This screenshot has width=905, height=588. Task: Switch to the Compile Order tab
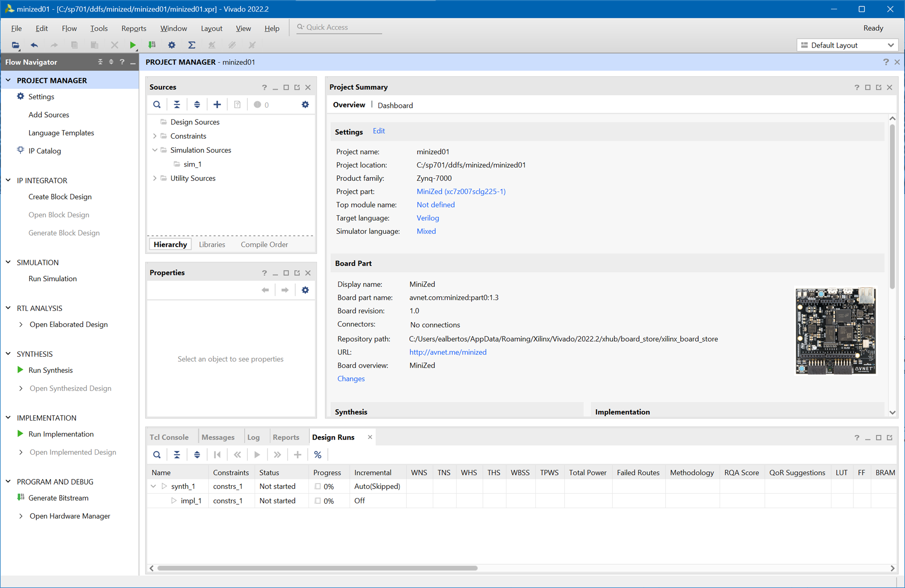click(x=264, y=244)
